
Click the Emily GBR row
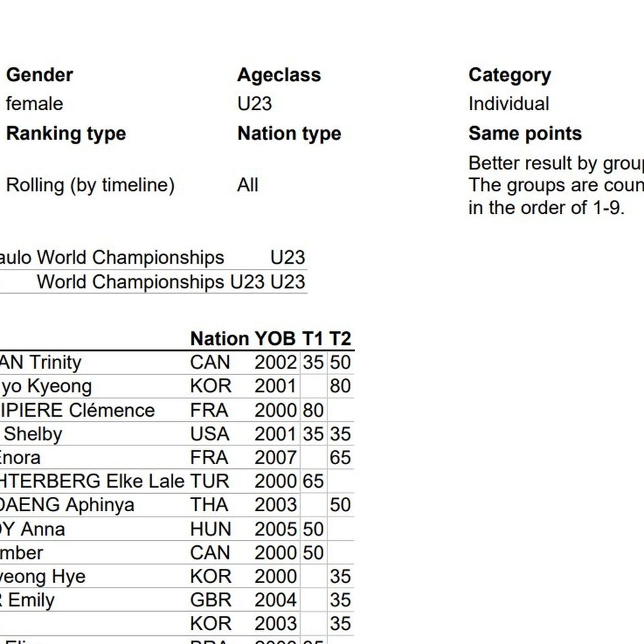(x=177, y=600)
